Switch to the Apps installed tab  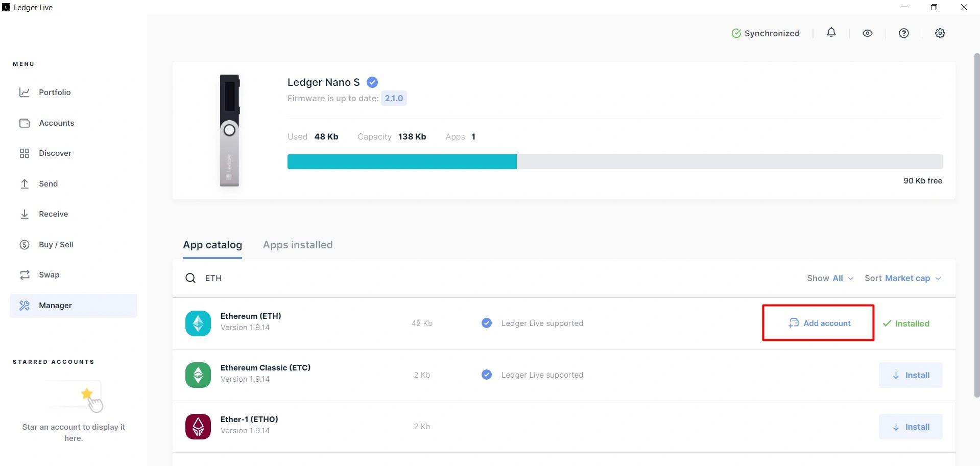[298, 245]
